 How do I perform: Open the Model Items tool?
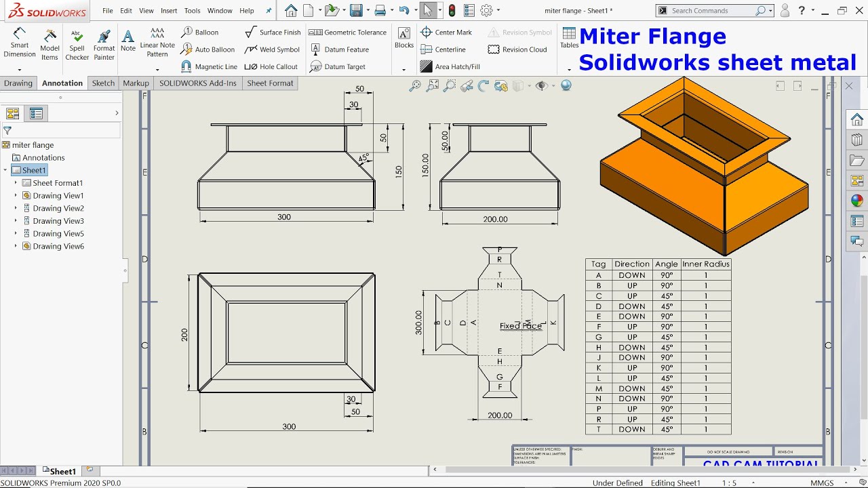coord(50,45)
